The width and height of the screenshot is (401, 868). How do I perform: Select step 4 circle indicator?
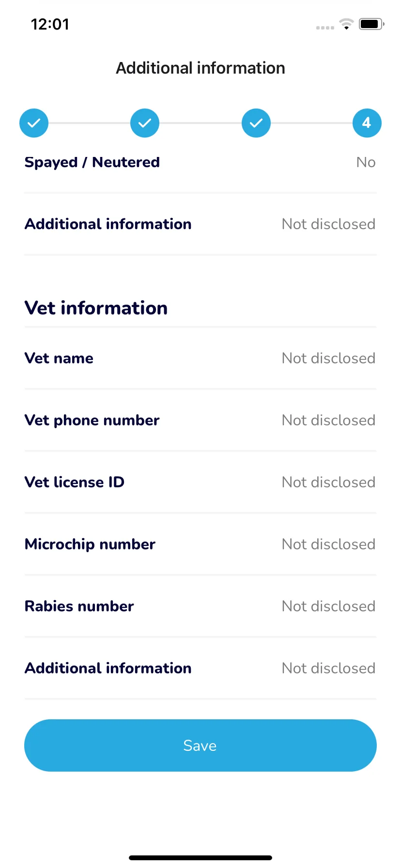pos(367,123)
